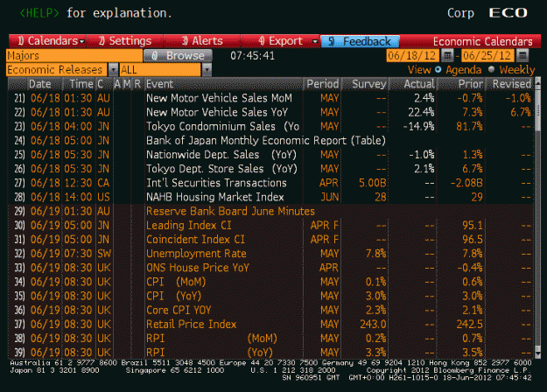Open the end date calendar picker icon
Screen dimensions: 547x392
coord(522,55)
